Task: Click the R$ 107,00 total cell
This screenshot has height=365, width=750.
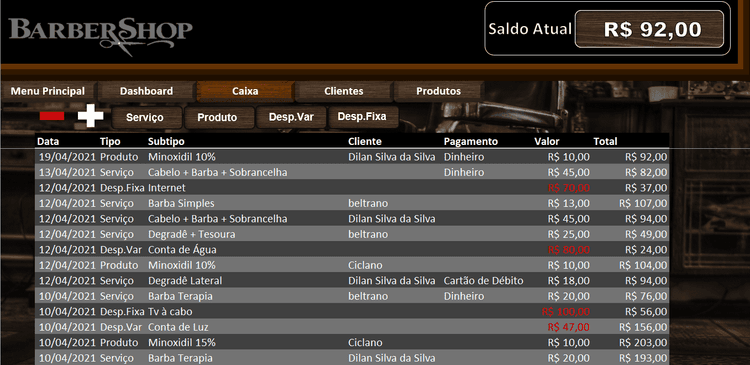Action: [x=643, y=203]
